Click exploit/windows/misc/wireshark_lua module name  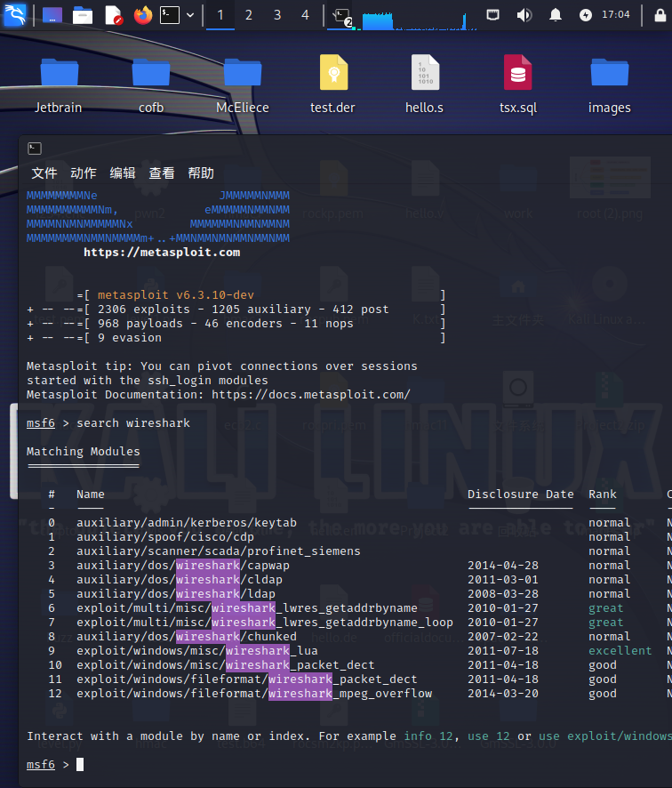point(196,651)
